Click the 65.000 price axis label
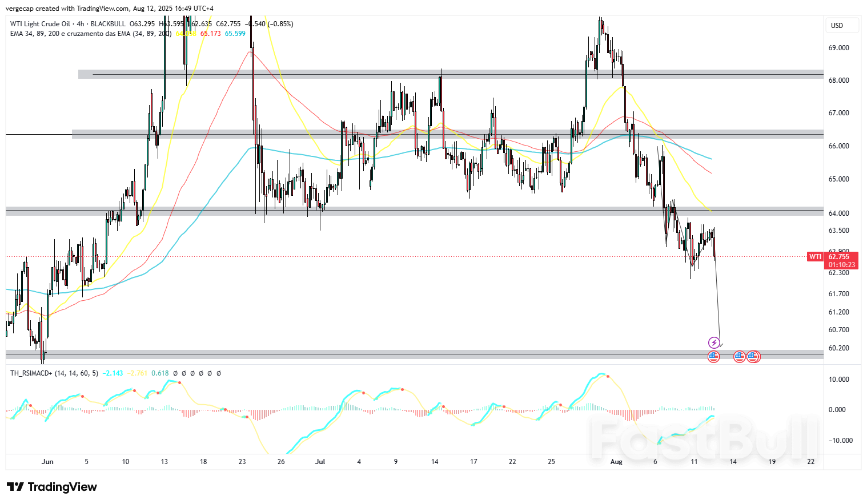867x504 pixels. tap(838, 179)
